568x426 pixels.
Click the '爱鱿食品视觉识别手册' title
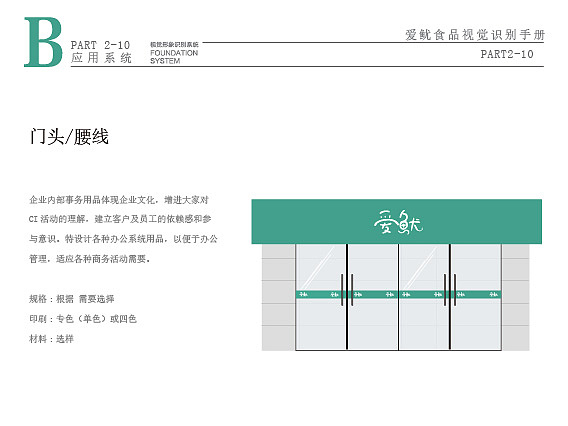click(475, 35)
